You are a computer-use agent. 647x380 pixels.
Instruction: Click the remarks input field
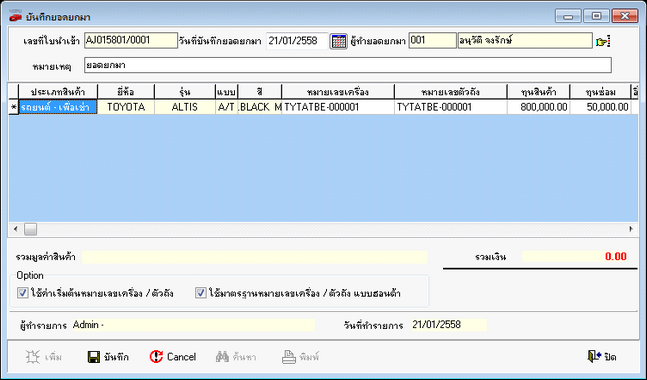[348, 65]
